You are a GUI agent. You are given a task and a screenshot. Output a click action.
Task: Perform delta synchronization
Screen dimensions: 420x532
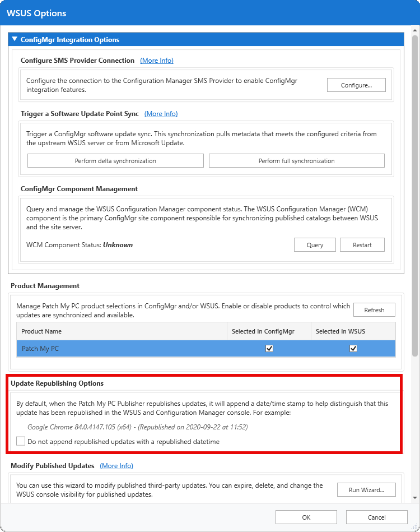click(115, 160)
